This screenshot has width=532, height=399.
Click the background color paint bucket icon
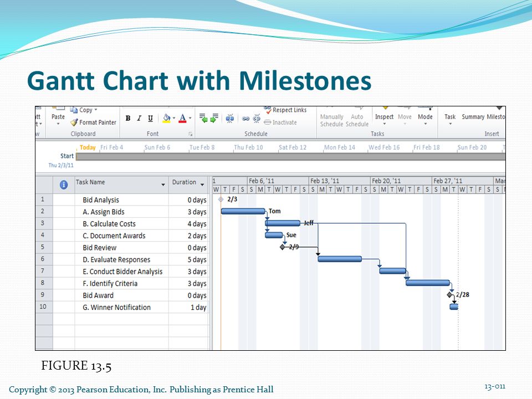166,118
